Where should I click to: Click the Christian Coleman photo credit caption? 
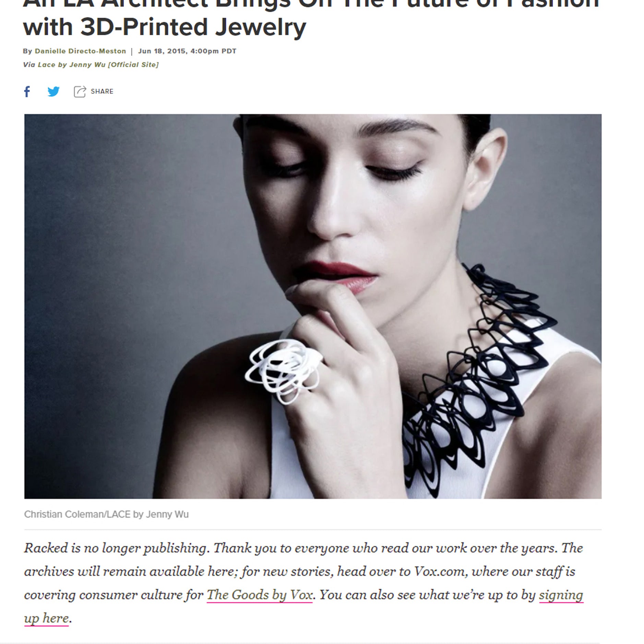point(106,514)
